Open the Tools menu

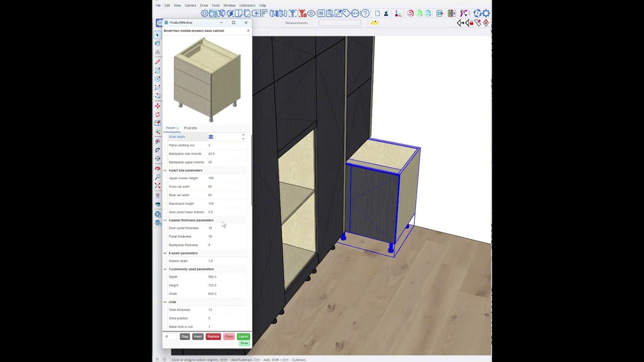click(x=215, y=6)
